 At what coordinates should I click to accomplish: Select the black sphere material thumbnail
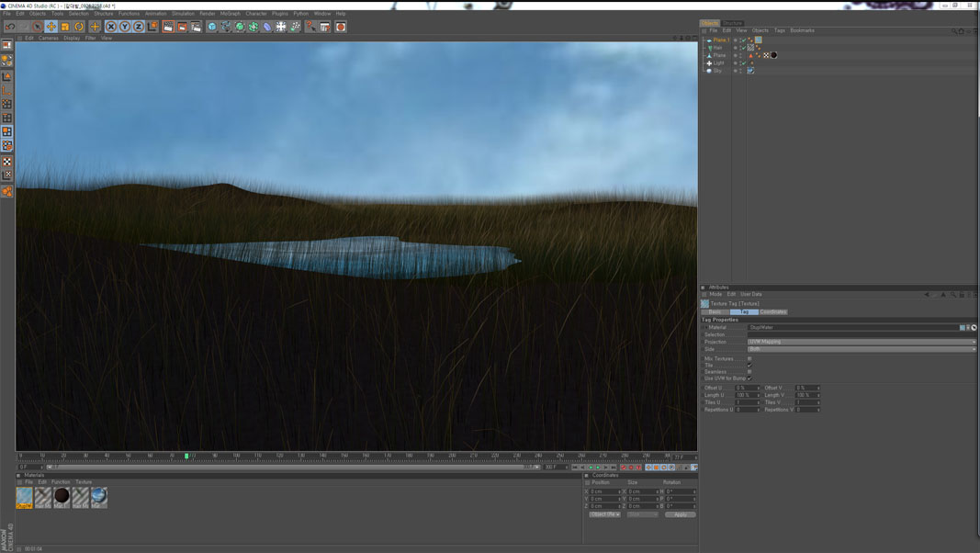(x=62, y=497)
